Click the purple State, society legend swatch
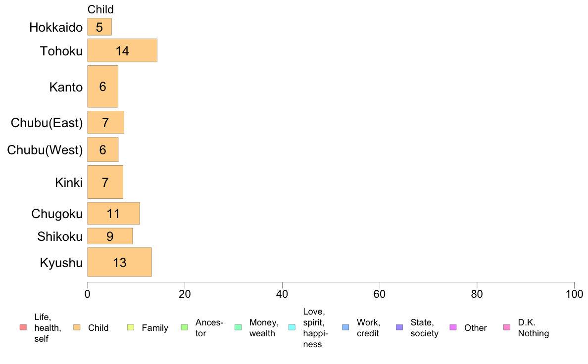This screenshot has height=364, width=588. pyautogui.click(x=399, y=327)
